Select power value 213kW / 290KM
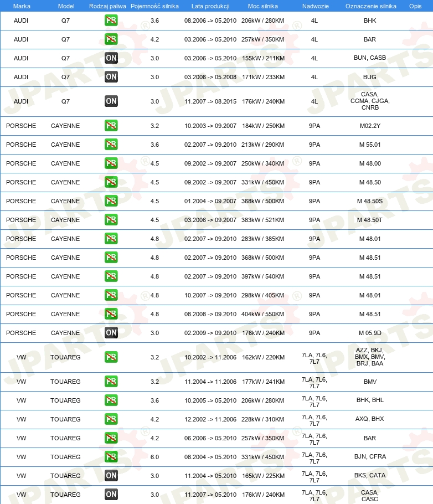This screenshot has width=433, height=504. [263, 145]
